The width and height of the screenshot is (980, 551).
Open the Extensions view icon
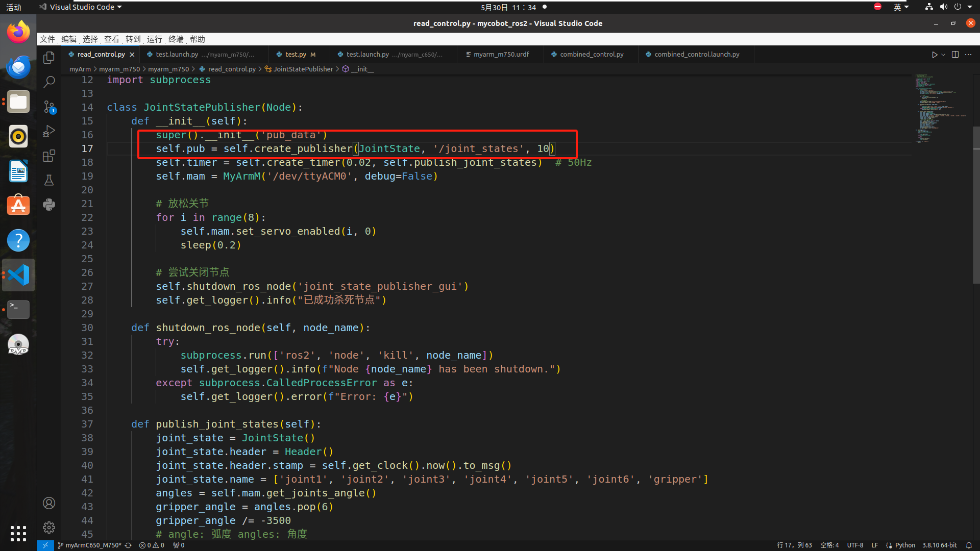[49, 156]
